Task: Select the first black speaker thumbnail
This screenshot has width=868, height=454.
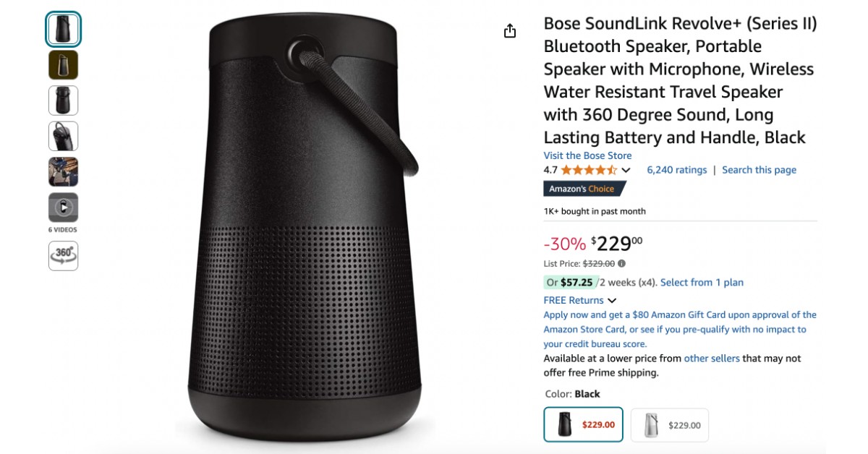Action: point(64,29)
